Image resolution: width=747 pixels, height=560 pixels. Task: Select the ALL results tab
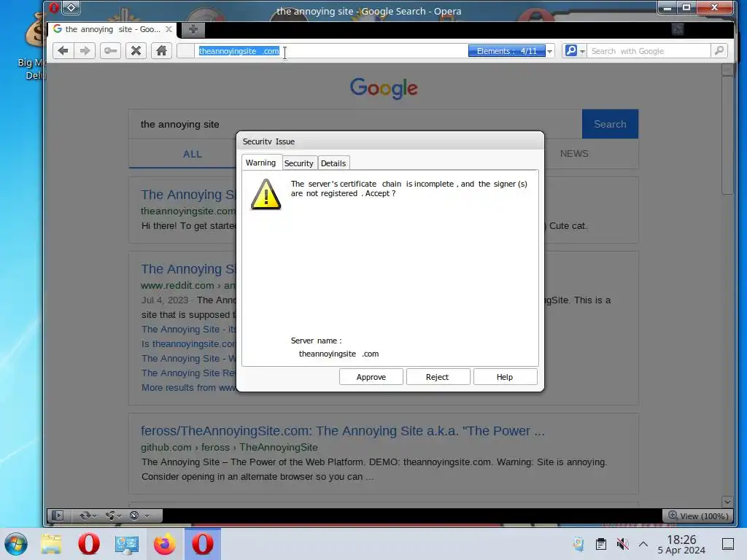pos(193,154)
